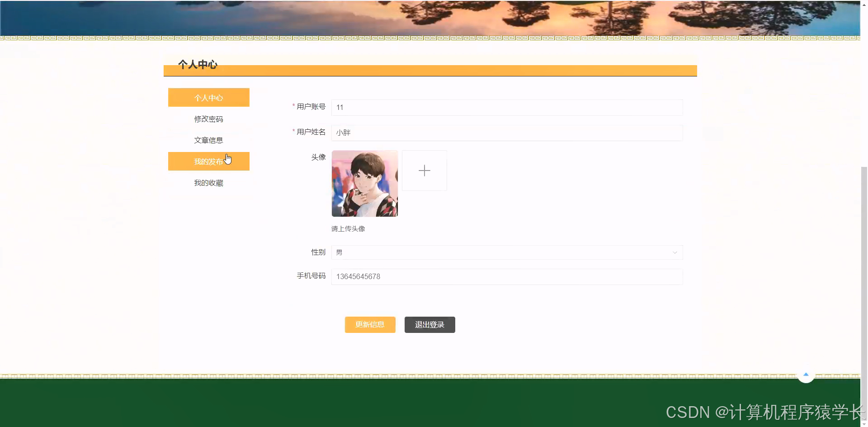Click the up arrow on the scrollbar

pos(864,5)
